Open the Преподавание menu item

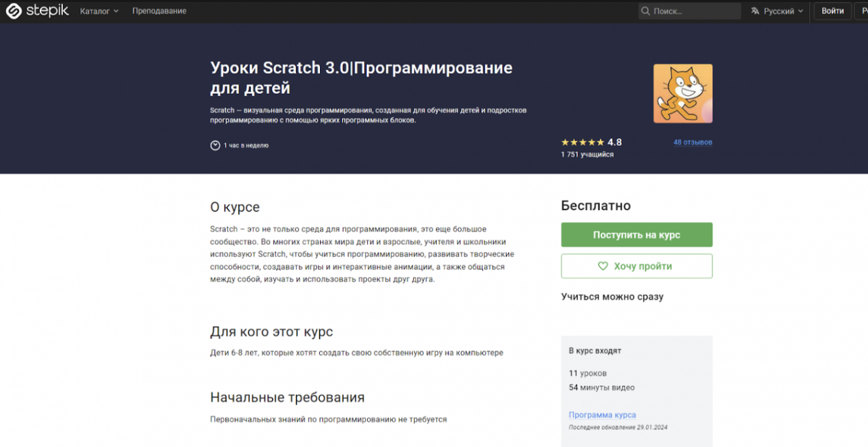click(159, 11)
